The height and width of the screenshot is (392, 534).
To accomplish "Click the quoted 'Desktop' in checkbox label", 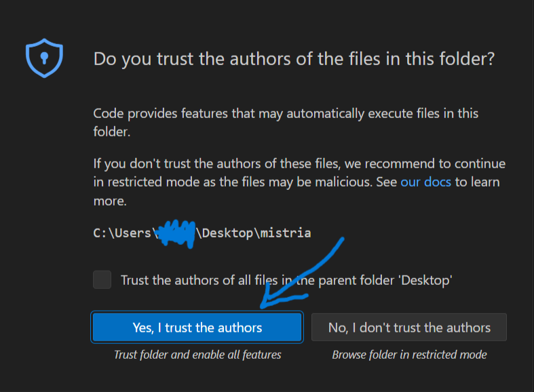I will 429,279.
